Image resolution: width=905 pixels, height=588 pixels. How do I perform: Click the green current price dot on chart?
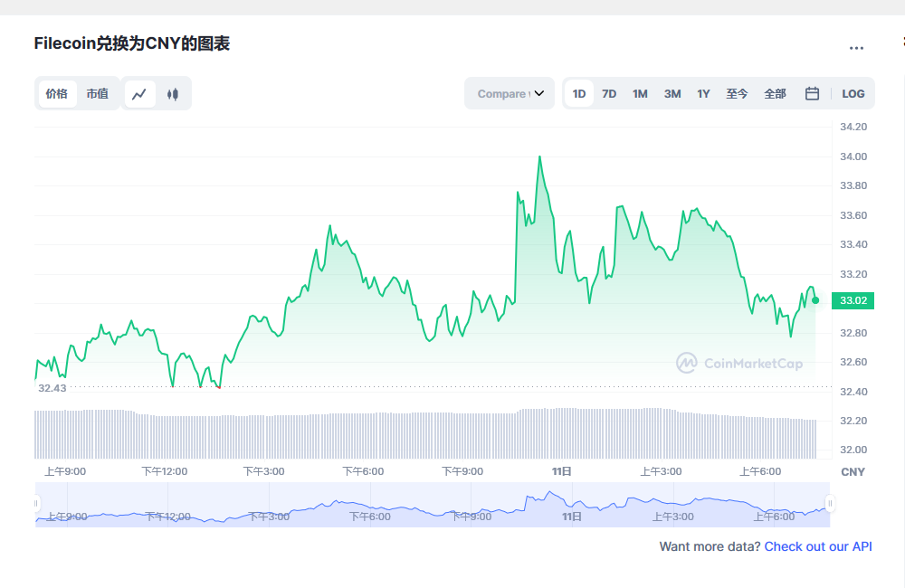click(815, 300)
